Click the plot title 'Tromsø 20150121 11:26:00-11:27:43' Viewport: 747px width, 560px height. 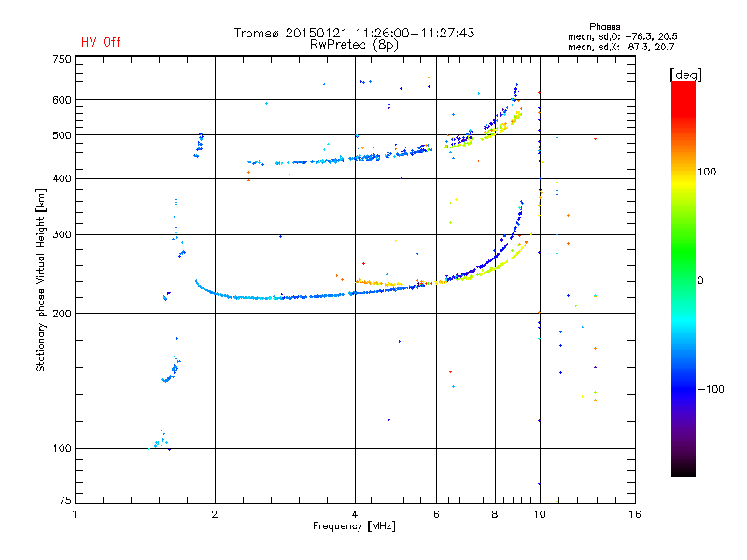pyautogui.click(x=354, y=33)
